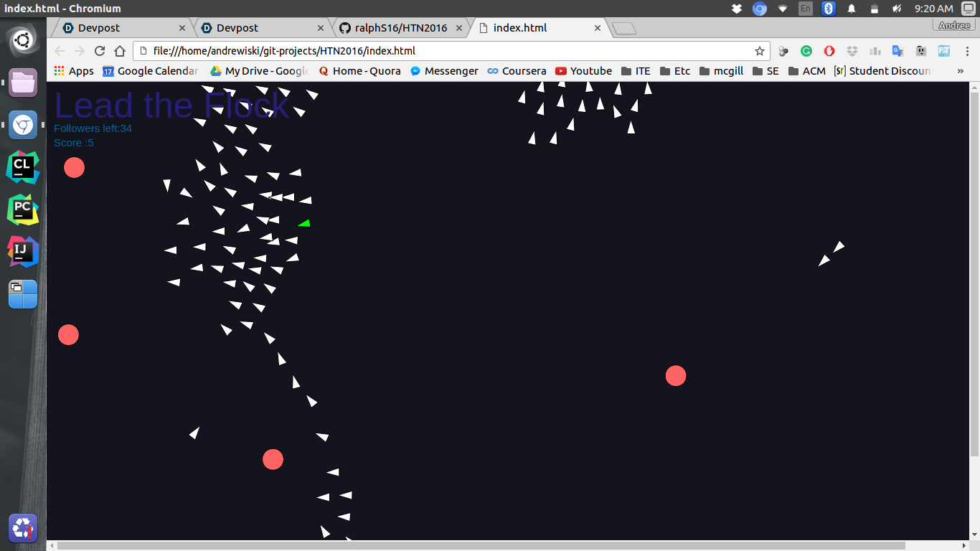
Task: Expand the mcgill bookmark folder
Action: [721, 71]
